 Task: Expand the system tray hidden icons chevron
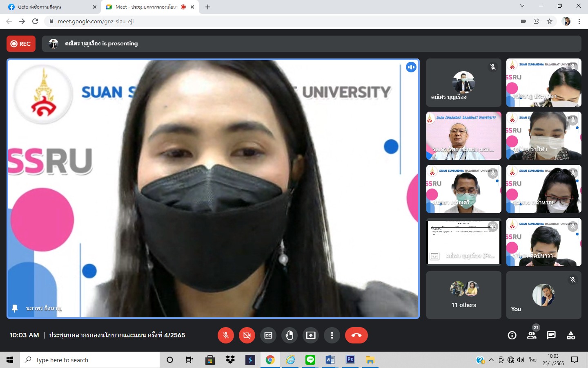(x=491, y=360)
